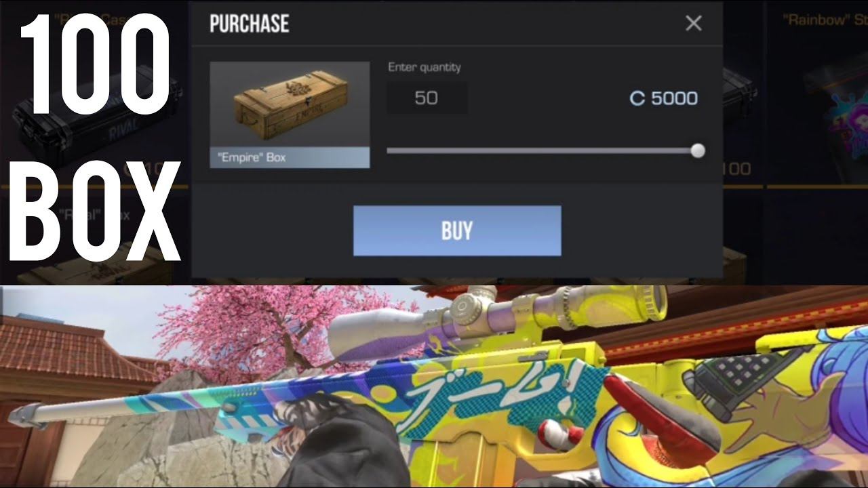
Task: Click the PURCHASE dialog heading
Action: [249, 24]
